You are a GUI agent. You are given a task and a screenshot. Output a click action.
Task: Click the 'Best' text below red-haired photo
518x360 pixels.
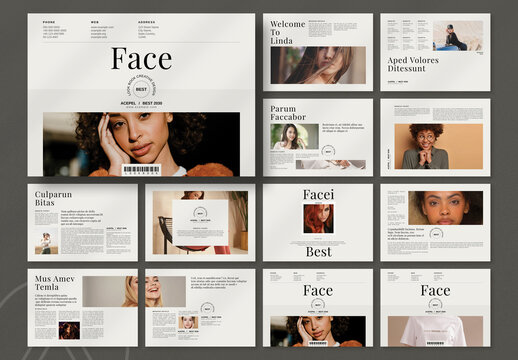319,252
